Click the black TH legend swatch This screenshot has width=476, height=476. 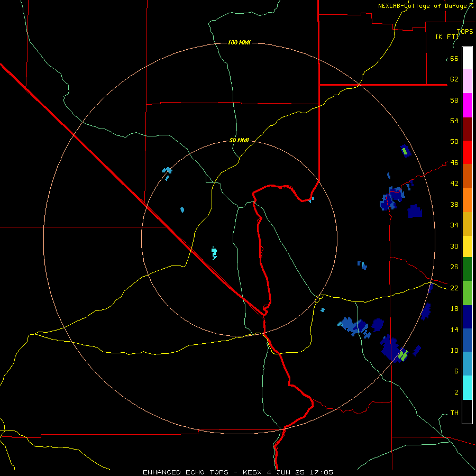[467, 411]
